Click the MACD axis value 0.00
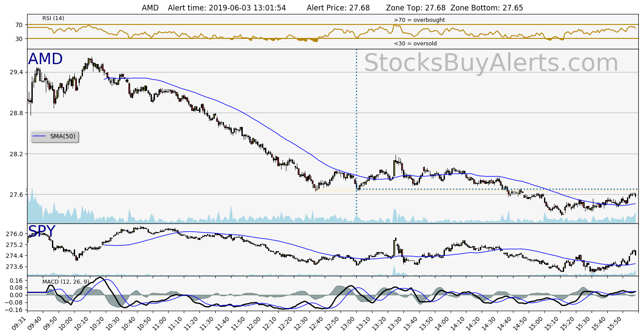This screenshot has width=644, height=336. click(17, 295)
